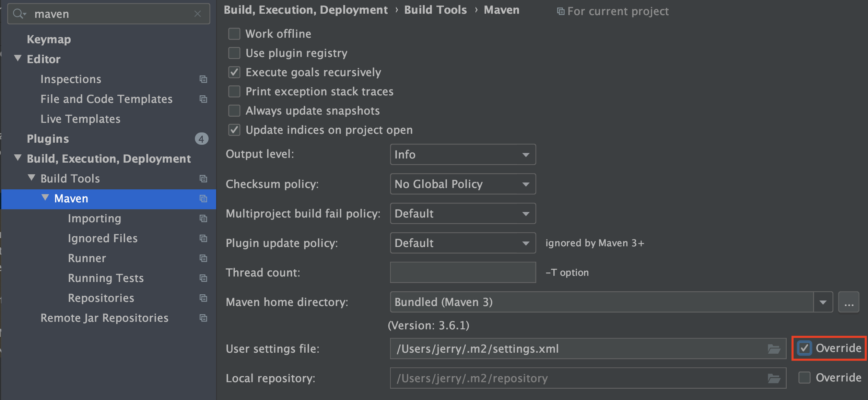This screenshot has width=868, height=400.
Task: Click project-level icon next to Runner
Action: (x=203, y=258)
